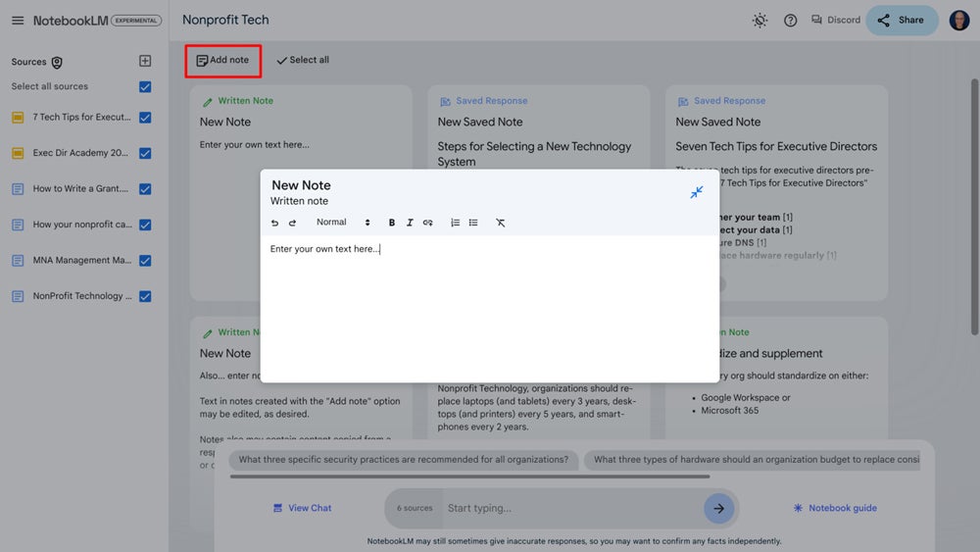Open the help question mark icon
The width and height of the screenshot is (980, 552).
(x=790, y=21)
